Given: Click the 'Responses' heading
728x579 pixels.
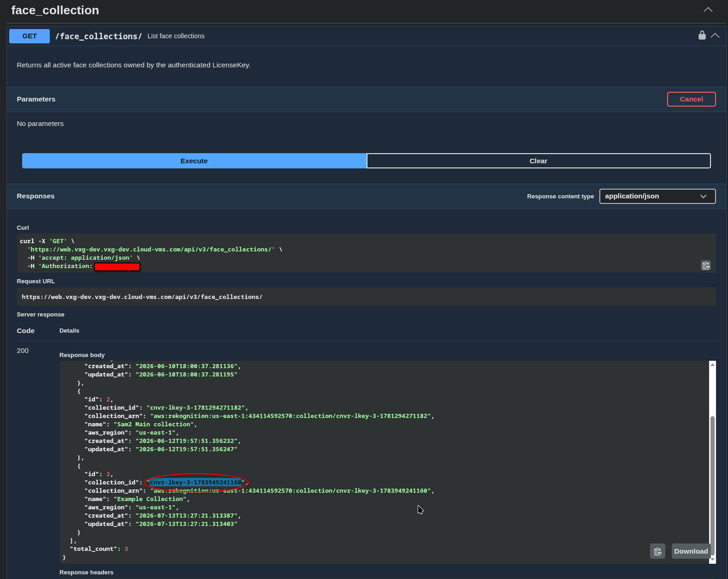Looking at the screenshot, I should click(x=36, y=196).
